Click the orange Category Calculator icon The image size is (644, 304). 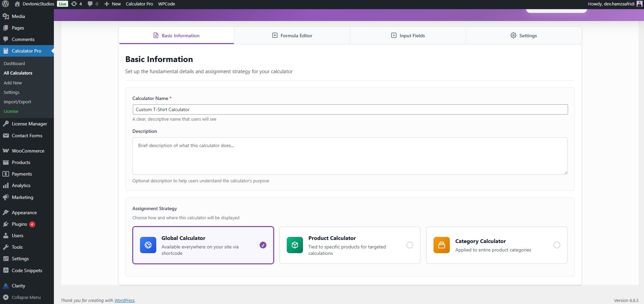tap(442, 245)
